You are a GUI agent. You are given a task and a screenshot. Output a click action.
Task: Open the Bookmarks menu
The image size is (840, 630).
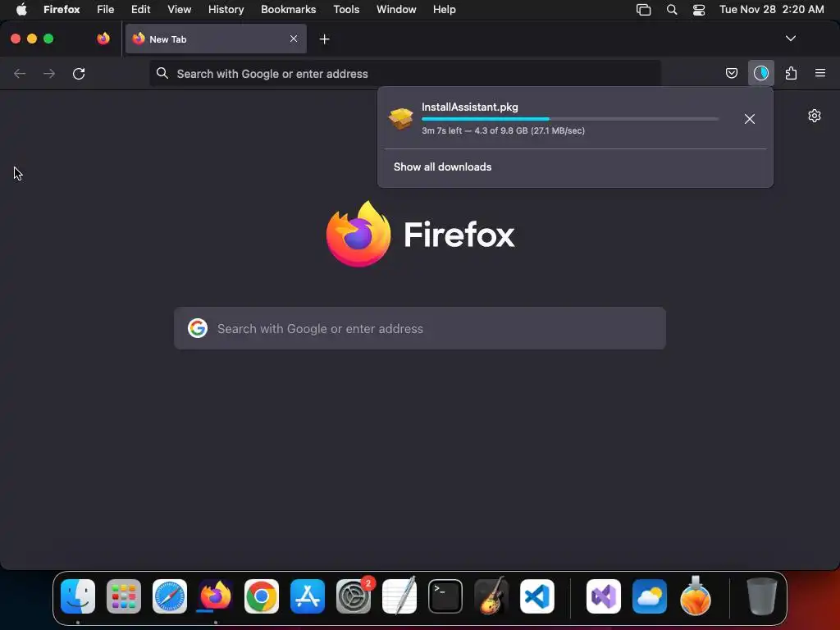pos(288,10)
